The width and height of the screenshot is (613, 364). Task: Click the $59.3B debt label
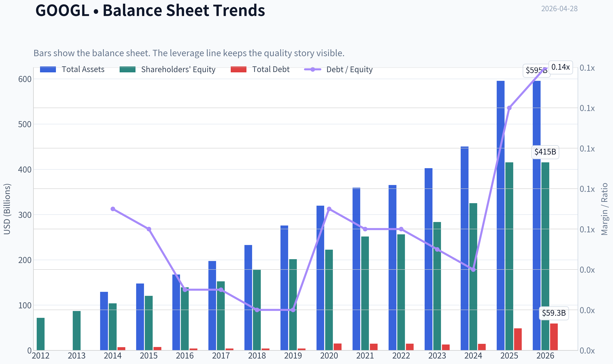click(x=554, y=313)
